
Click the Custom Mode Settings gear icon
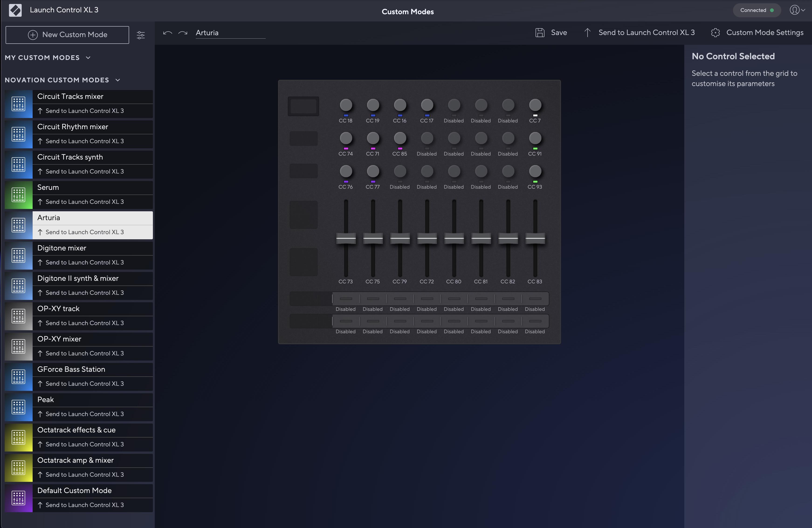(716, 33)
